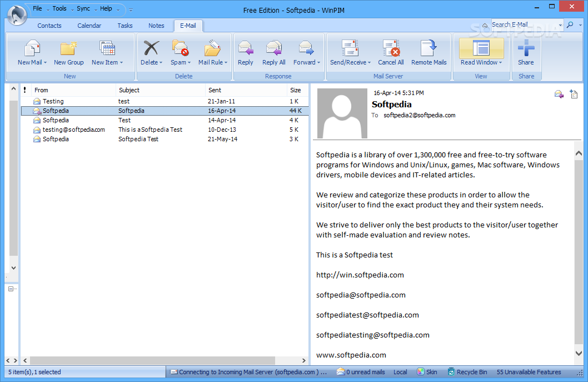Click 55 Unavailable Features in status bar
Image resolution: width=588 pixels, height=382 pixels.
[x=529, y=372]
